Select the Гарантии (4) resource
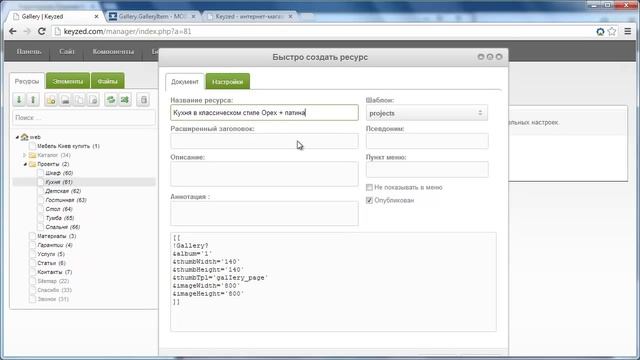Viewport: 640px width, 360px height. (x=55, y=245)
